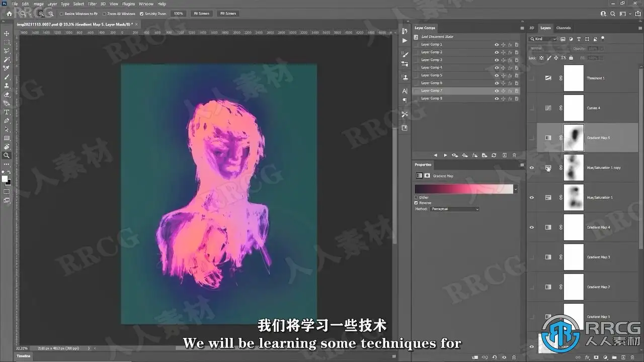Open the gradient picker dropdown arrow

(516, 189)
